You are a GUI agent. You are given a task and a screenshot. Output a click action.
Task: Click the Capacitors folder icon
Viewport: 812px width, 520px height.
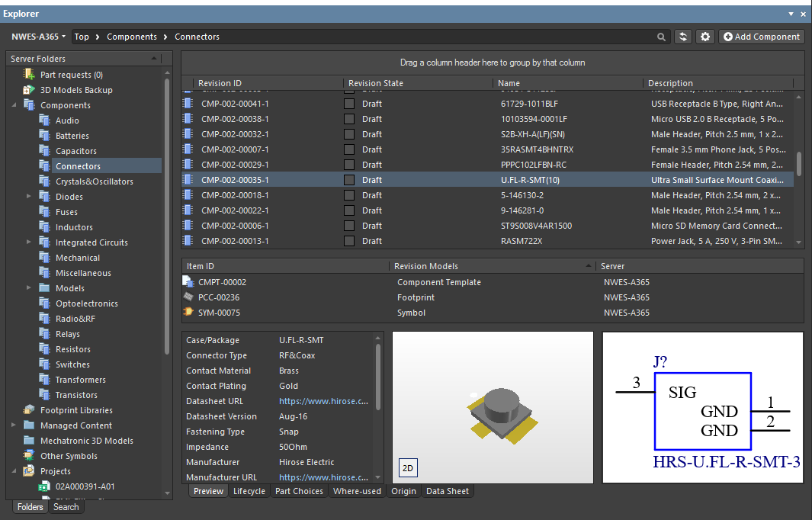pyautogui.click(x=44, y=151)
